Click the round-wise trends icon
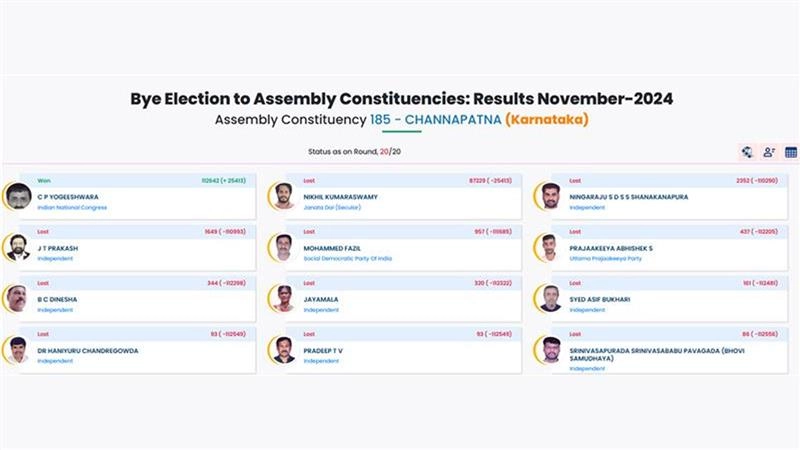 coord(747,152)
